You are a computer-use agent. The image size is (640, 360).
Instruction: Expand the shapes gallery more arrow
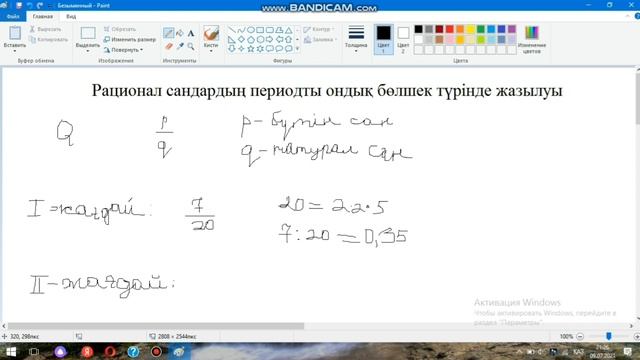pos(297,49)
